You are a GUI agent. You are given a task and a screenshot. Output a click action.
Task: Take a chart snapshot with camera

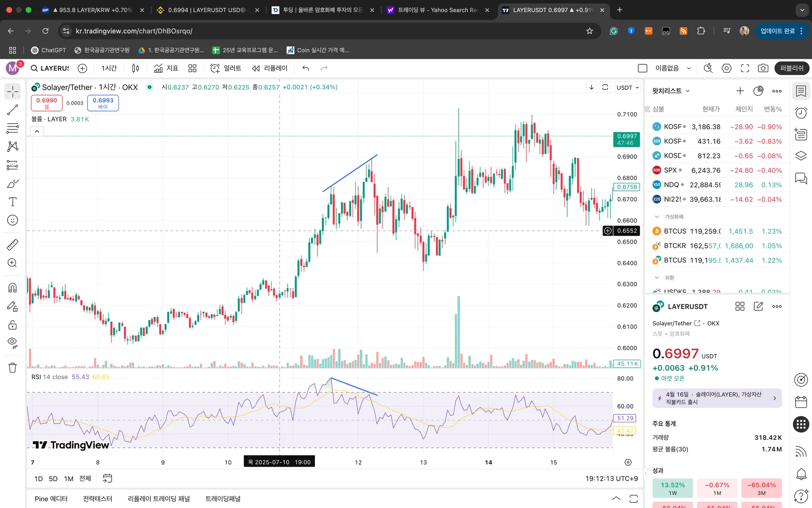click(x=763, y=68)
